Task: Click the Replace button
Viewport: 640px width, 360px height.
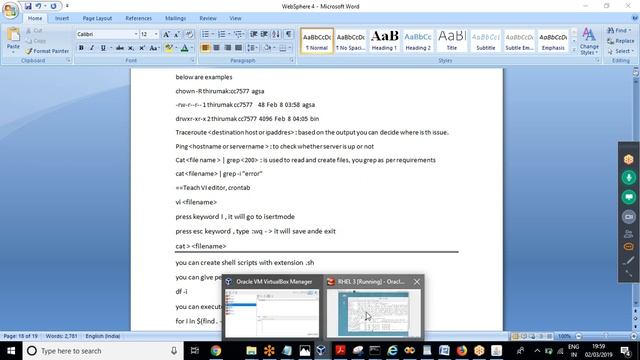Action: click(620, 41)
